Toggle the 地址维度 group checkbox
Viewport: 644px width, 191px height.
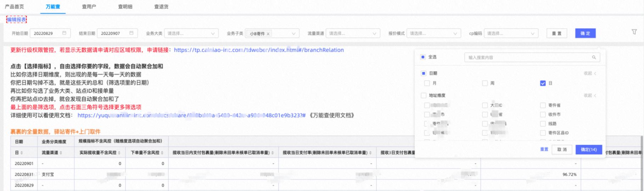424,95
